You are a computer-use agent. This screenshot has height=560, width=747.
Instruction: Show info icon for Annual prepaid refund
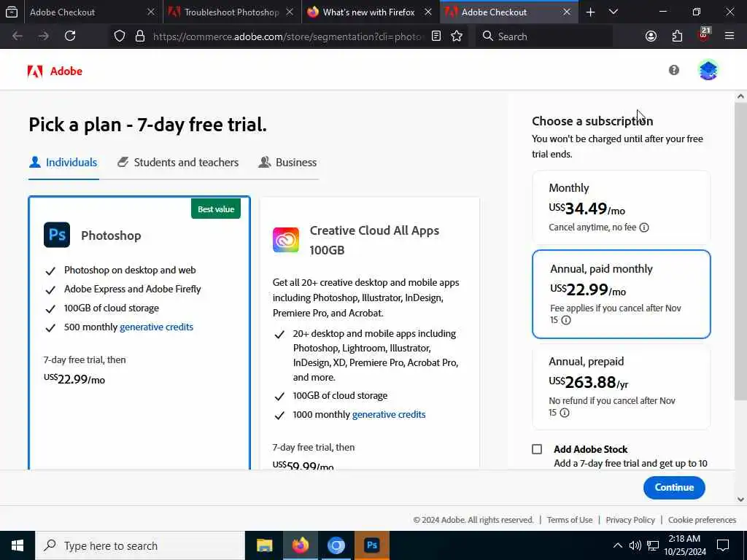pyautogui.click(x=565, y=413)
